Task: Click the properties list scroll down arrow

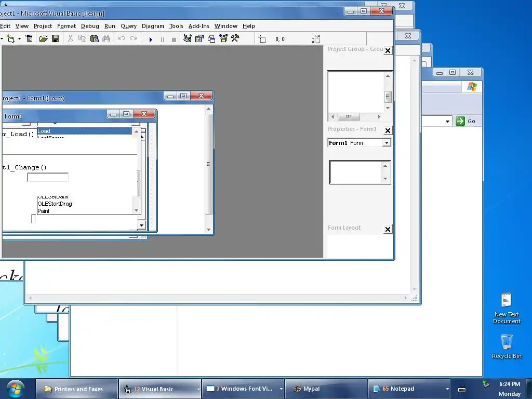Action: pyautogui.click(x=385, y=179)
